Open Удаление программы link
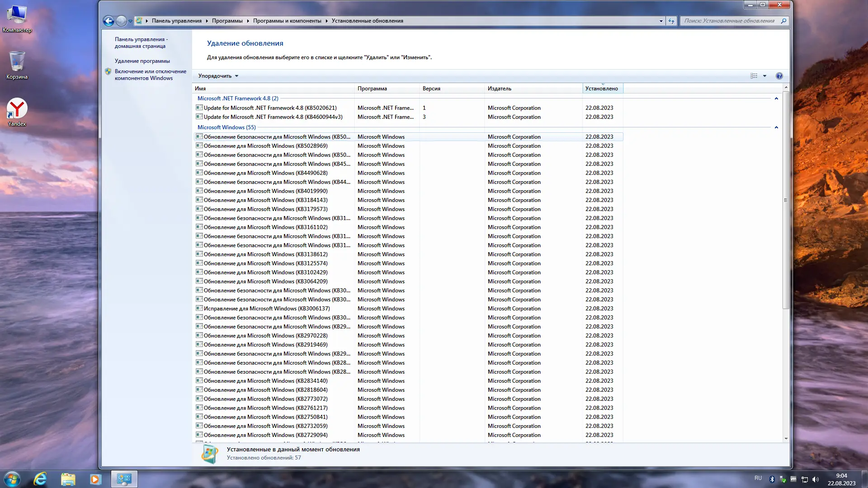This screenshot has height=488, width=868. [x=142, y=61]
